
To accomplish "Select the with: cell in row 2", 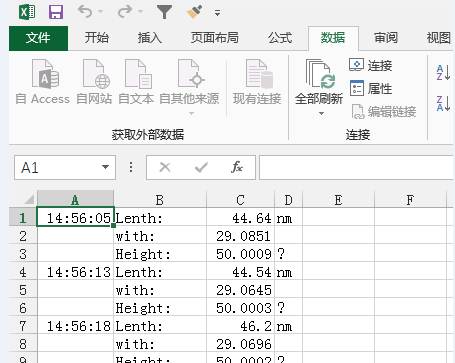I will coord(160,236).
